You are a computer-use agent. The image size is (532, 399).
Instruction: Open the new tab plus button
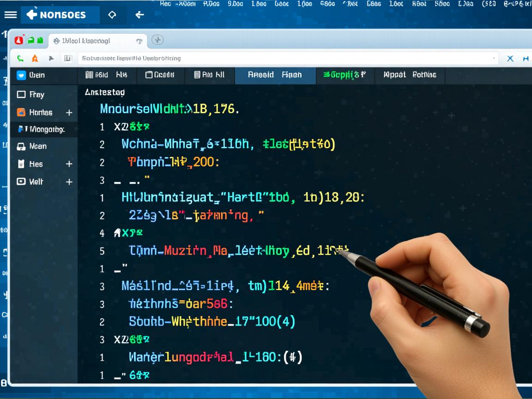[x=157, y=40]
